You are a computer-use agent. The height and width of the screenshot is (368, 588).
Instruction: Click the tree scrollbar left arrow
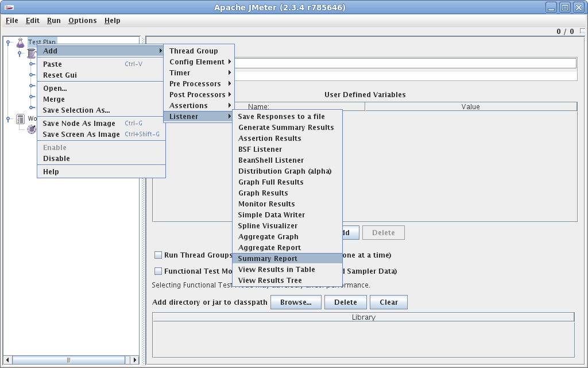[x=7, y=360]
